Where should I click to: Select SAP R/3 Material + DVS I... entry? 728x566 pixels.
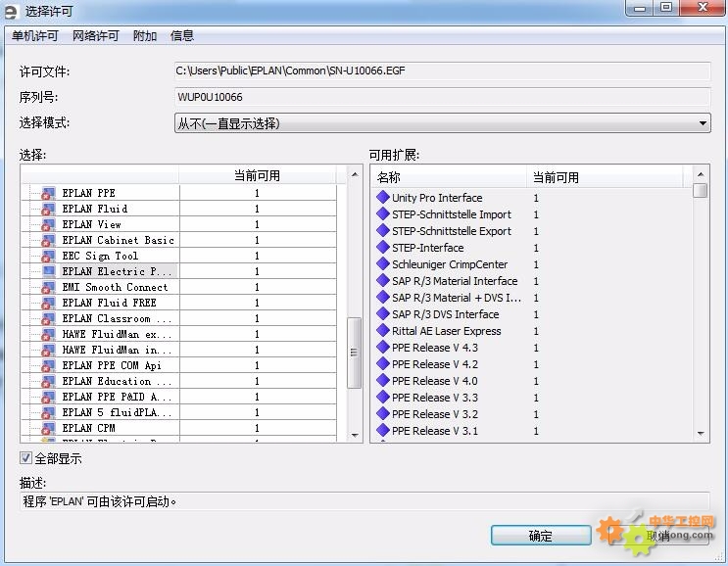click(457, 298)
